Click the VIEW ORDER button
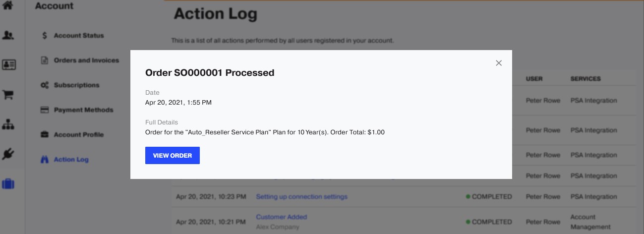 tap(172, 155)
